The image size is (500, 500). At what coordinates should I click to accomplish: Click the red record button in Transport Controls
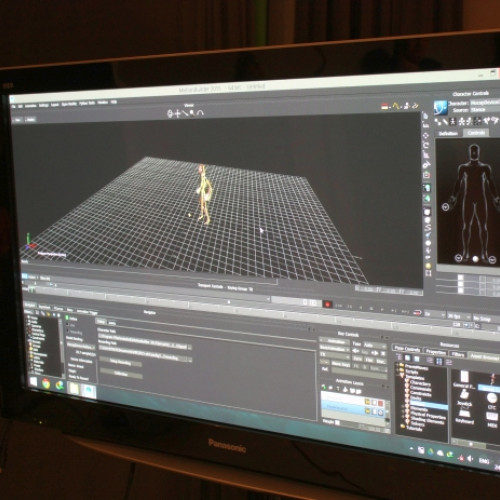coord(327,304)
